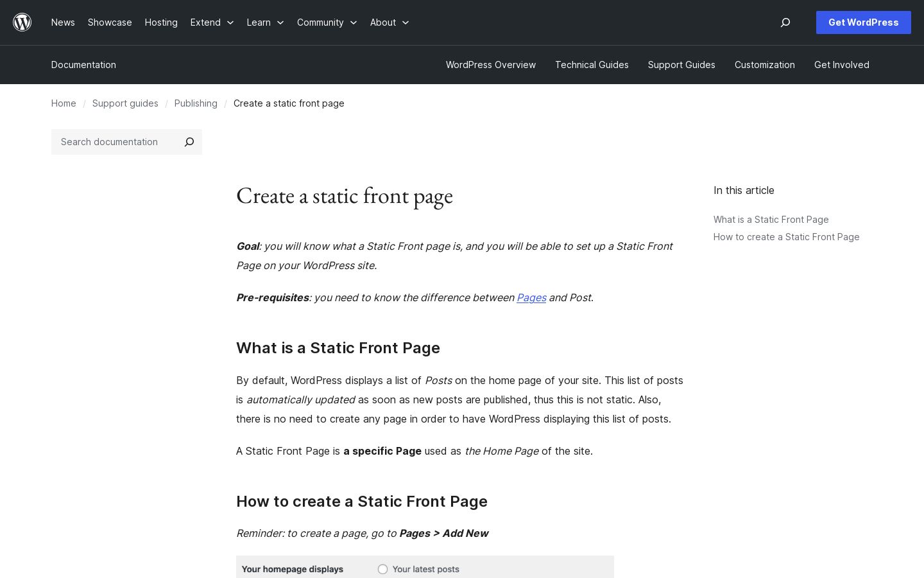The width and height of the screenshot is (924, 578).
Task: Expand the About dropdown chevron
Action: point(406,22)
